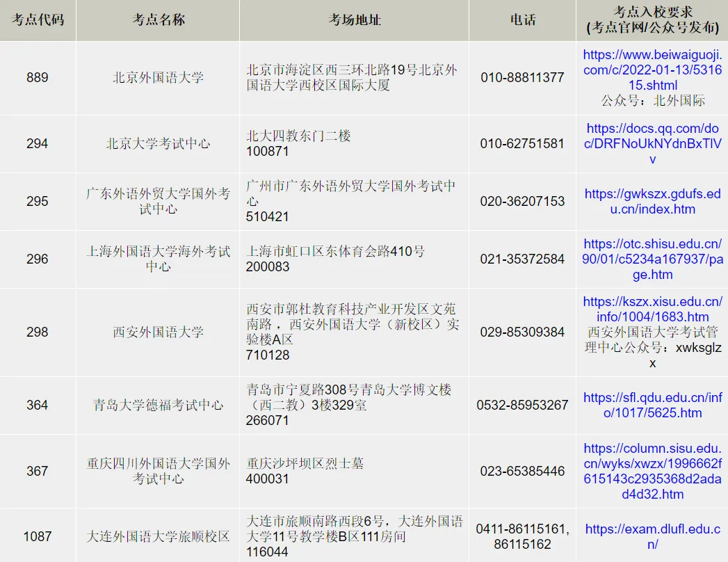Click phone number 023-65385446
Screen dimensions: 728x562
pyautogui.click(x=522, y=471)
